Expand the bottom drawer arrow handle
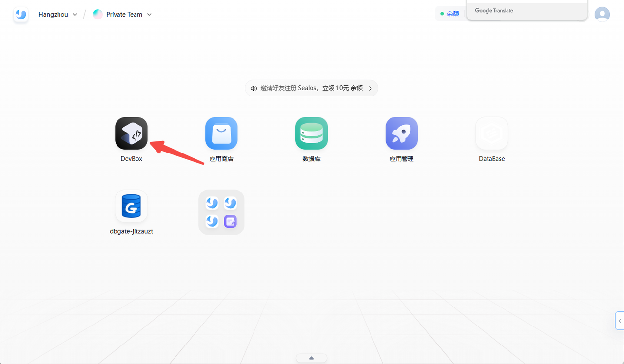624x364 pixels. [x=312, y=358]
